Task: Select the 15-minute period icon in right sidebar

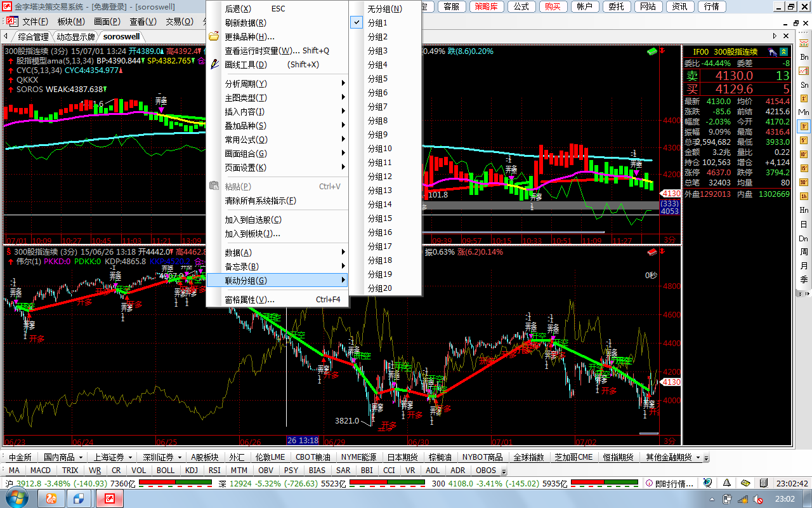Action: (x=804, y=168)
